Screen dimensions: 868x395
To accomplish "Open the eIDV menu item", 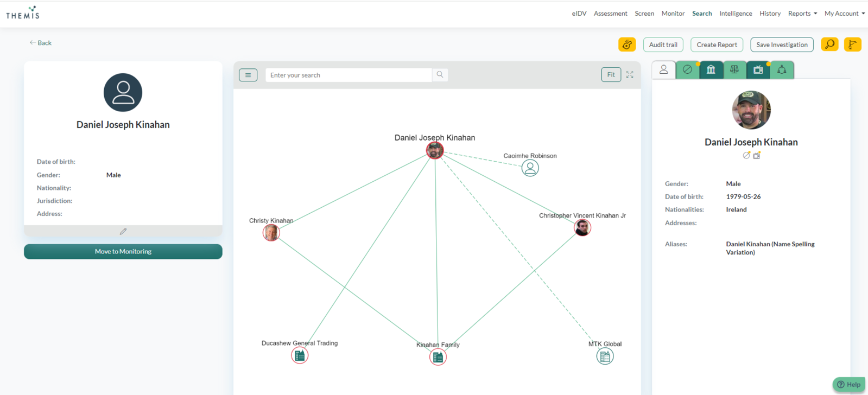I will click(579, 14).
